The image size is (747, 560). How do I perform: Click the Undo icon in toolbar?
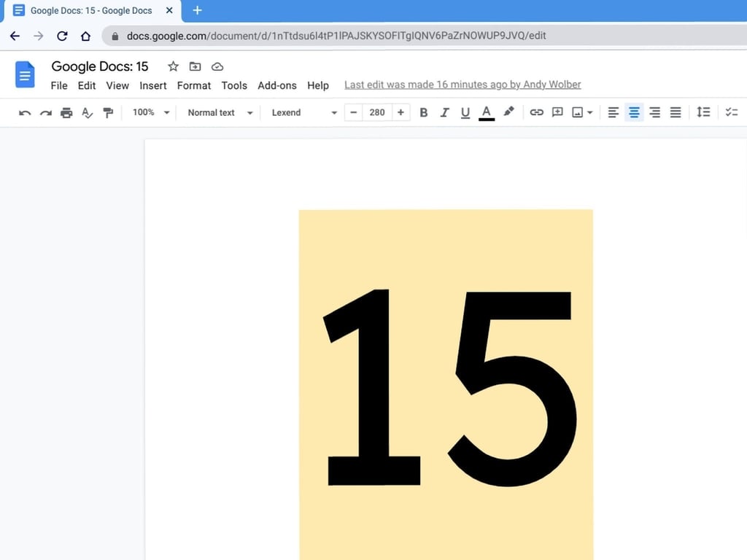click(x=25, y=113)
